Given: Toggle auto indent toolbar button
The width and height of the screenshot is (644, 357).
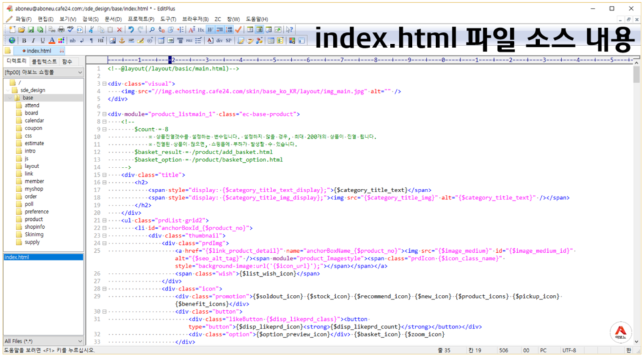Looking at the screenshot, I should tap(220, 29).
